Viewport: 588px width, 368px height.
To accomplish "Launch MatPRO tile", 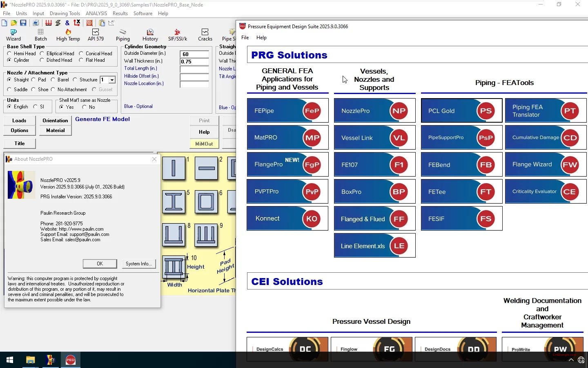I will click(287, 137).
